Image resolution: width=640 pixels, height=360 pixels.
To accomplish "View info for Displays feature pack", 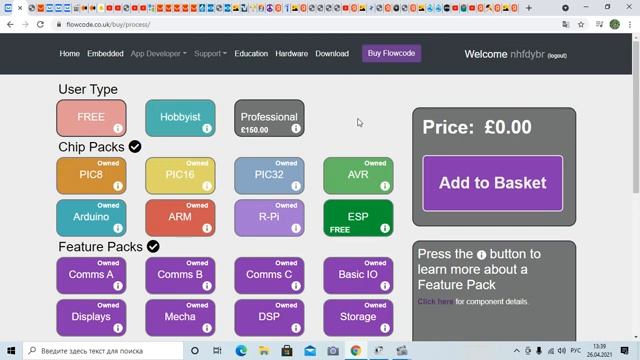I will [x=118, y=328].
